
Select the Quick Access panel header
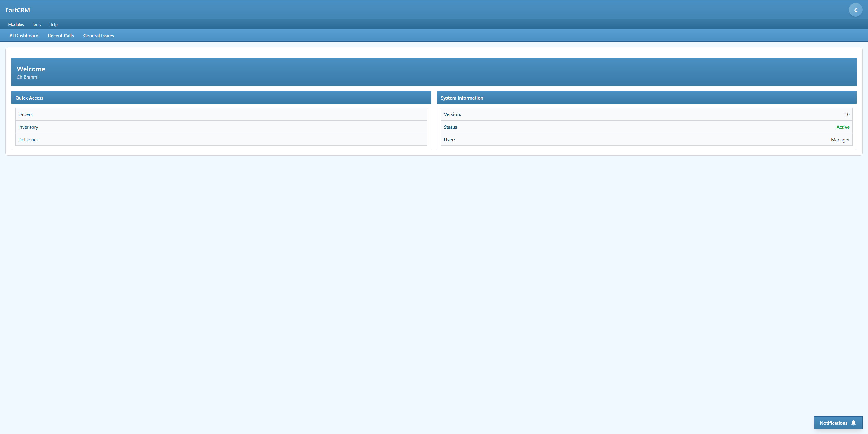[29, 98]
